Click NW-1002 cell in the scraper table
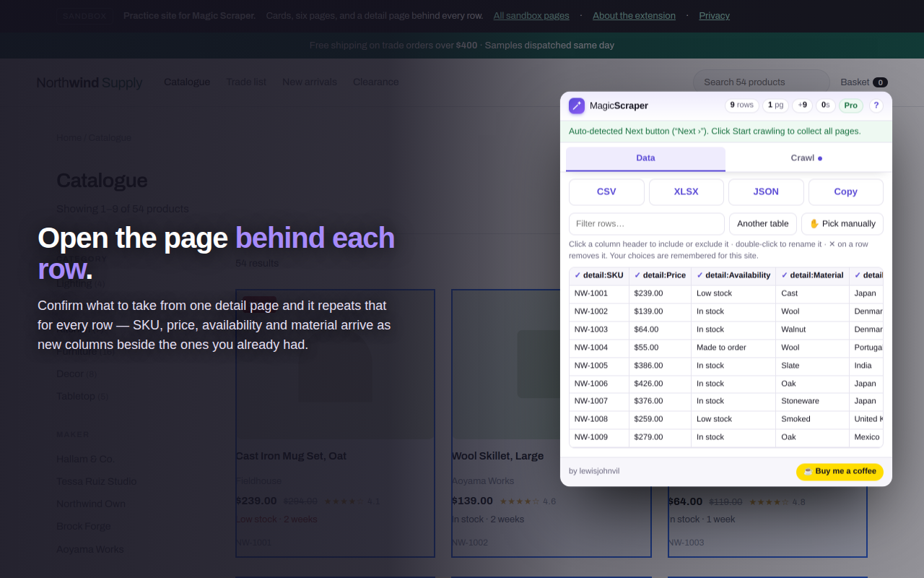 coord(599,312)
